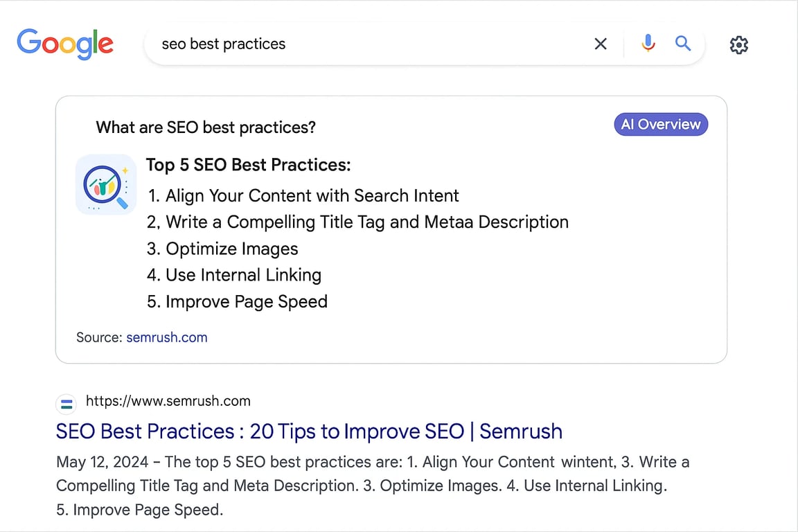Click the Semrush favicon beside the result URL
The height and width of the screenshot is (532, 798).
[67, 402]
